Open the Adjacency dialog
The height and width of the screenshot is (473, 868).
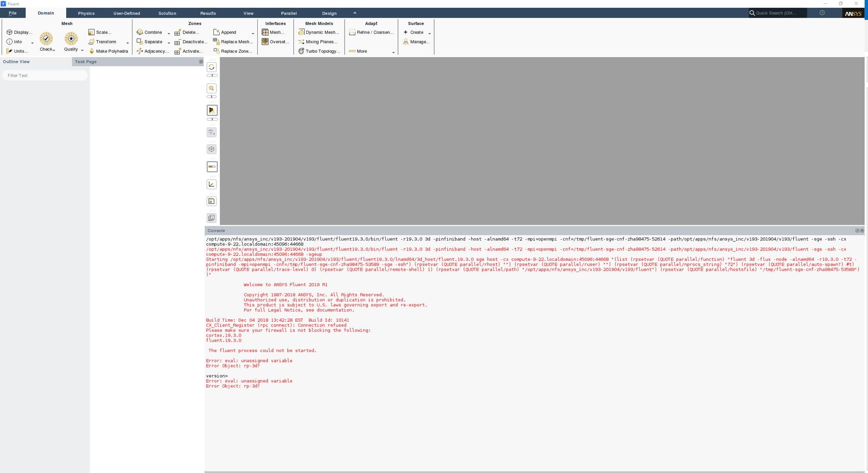tap(153, 51)
